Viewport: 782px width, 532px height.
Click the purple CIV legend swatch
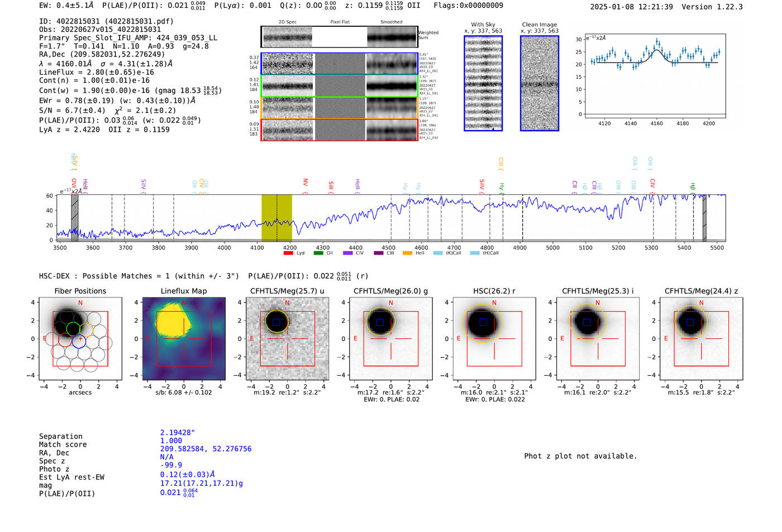pos(348,253)
